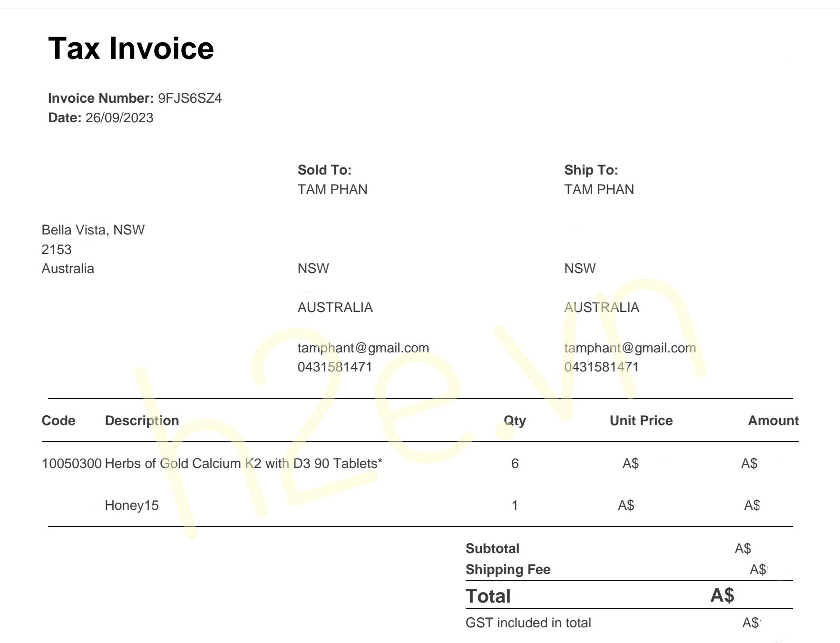Click amount A$ in Calcium row
This screenshot has width=840, height=643.
[x=749, y=464]
